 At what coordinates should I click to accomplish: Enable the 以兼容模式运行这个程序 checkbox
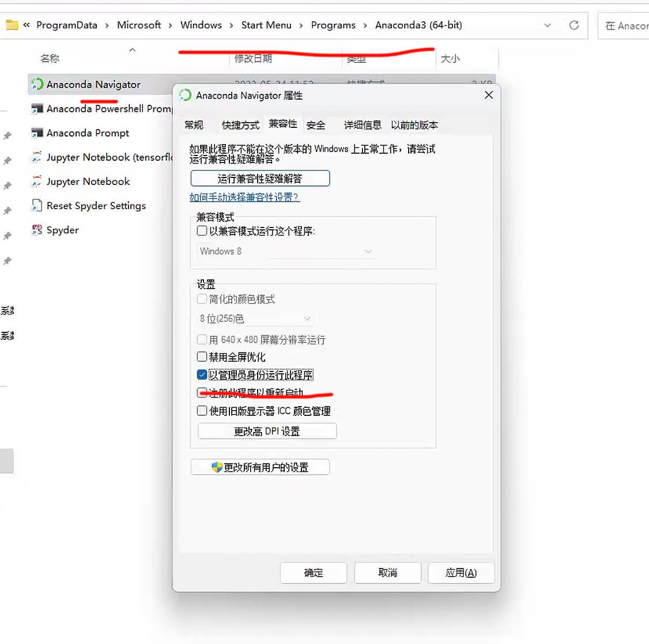(x=202, y=231)
